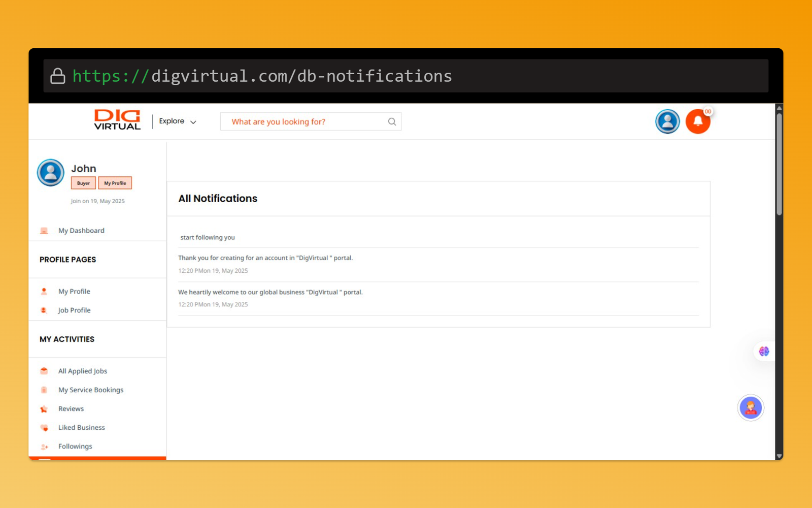Click the MY ACTIVITIES section header
Viewport: 812px width, 508px height.
(x=67, y=339)
